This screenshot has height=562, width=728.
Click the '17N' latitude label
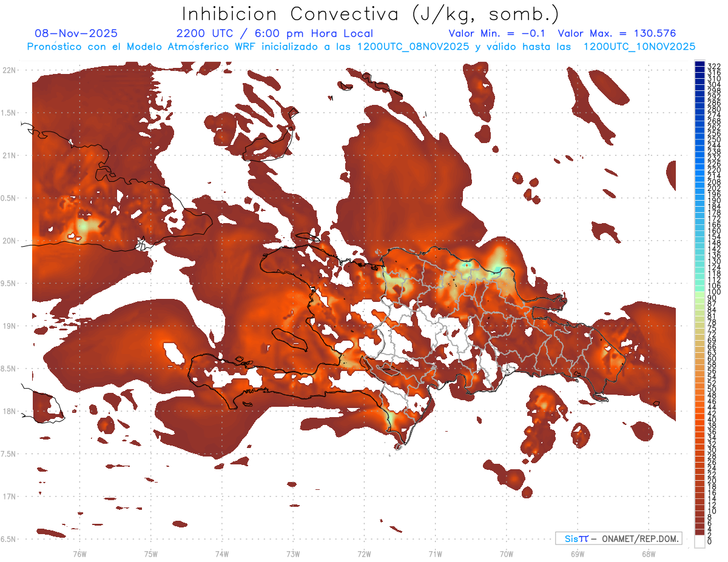tap(9, 497)
